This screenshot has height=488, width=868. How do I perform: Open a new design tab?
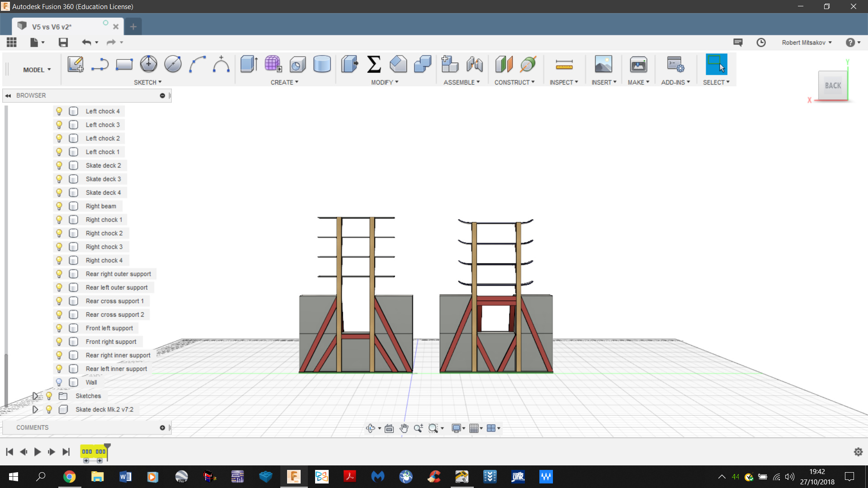(x=133, y=27)
